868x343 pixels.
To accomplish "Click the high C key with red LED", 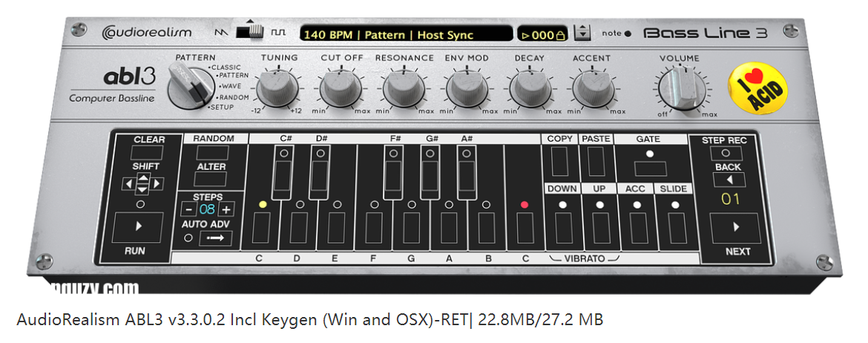I will 525,227.
